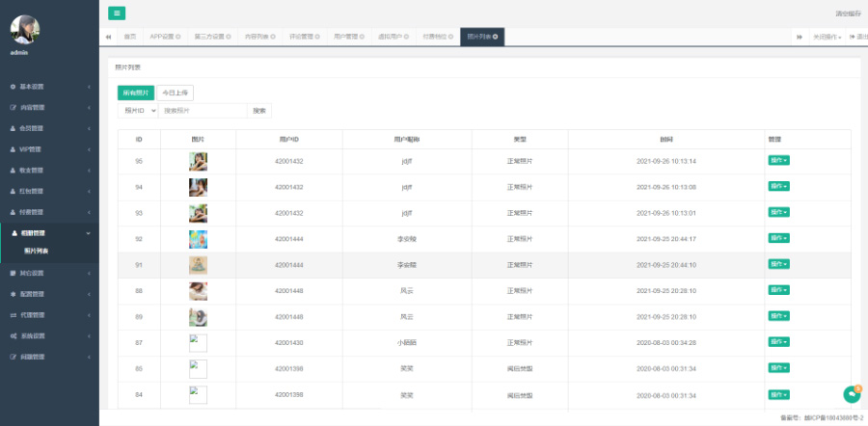Expand the 基本设置 sidebar menu
Screen dimensions: 868x426
48,87
